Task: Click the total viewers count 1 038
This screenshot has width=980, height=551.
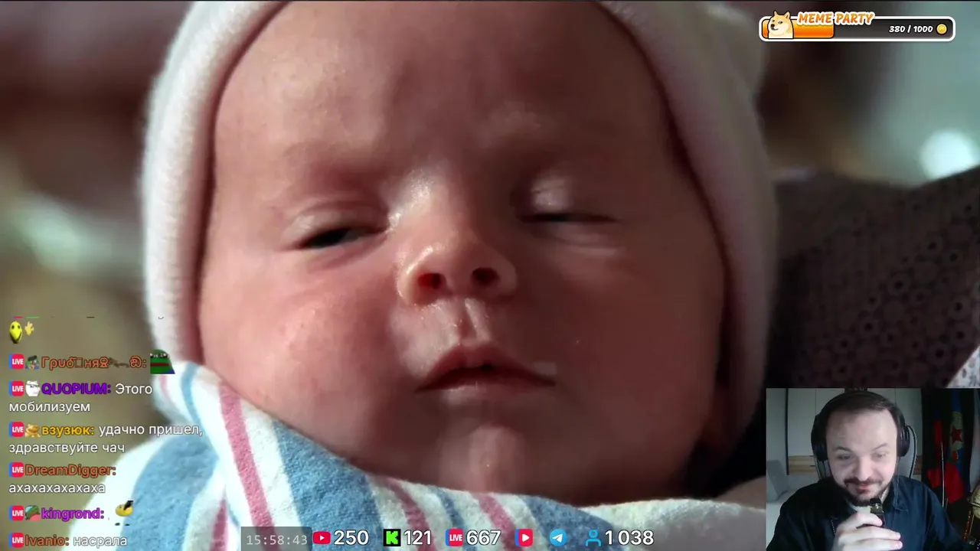Action: [x=629, y=538]
